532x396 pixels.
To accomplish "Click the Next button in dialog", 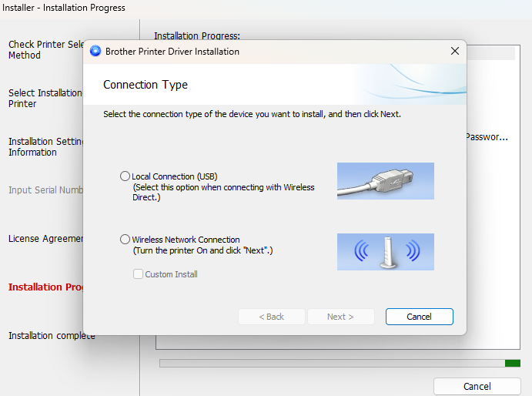I will coord(340,317).
